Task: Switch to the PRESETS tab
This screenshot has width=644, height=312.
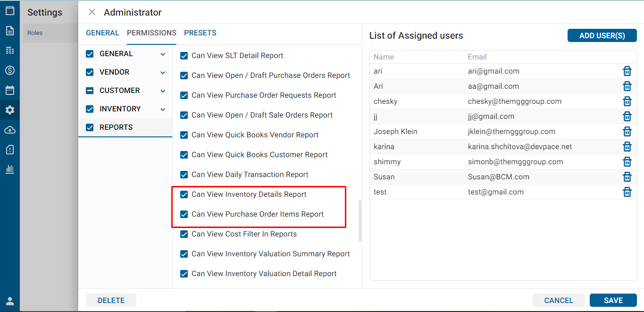Action: click(200, 33)
